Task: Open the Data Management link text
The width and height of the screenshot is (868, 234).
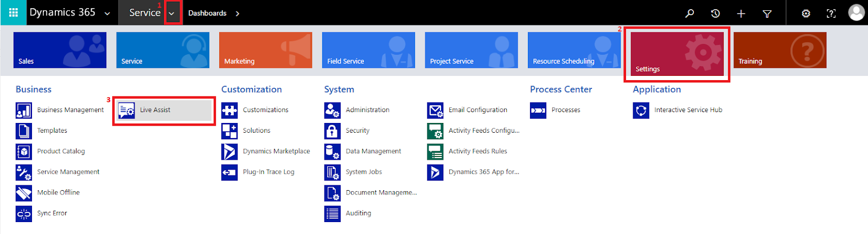Action: point(373,151)
